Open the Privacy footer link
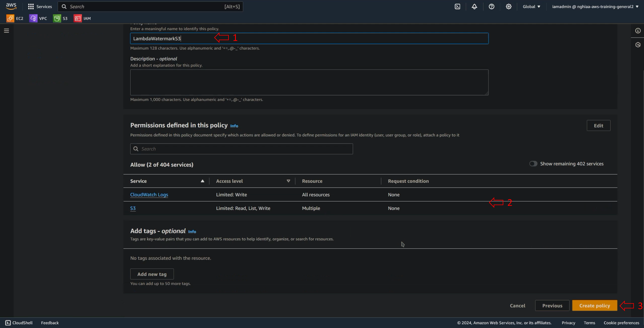 (568, 323)
